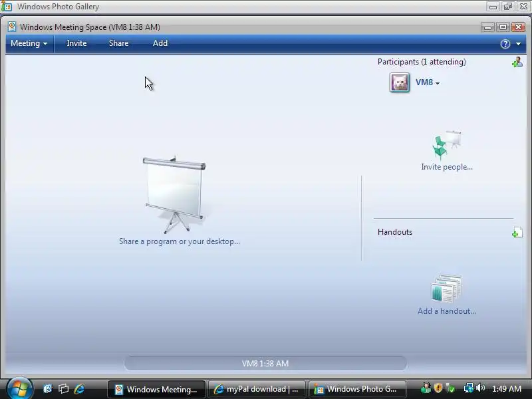Launch first quick launch icon beside Start
This screenshot has height=399, width=532.
[x=48, y=389]
